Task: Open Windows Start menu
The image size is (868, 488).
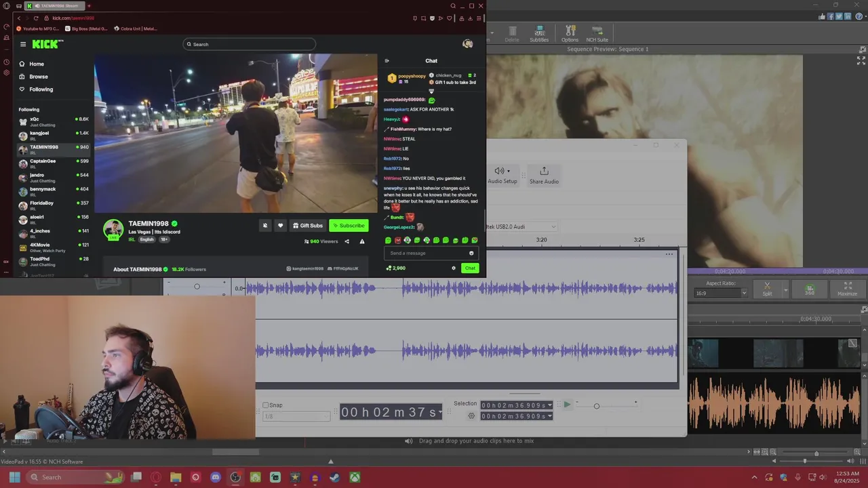Action: [x=14, y=477]
